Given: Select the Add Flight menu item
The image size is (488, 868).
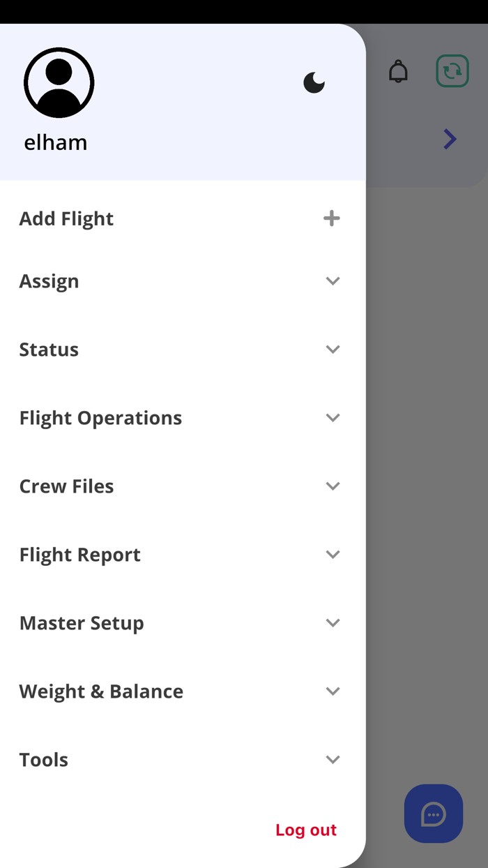Looking at the screenshot, I should pyautogui.click(x=66, y=218).
